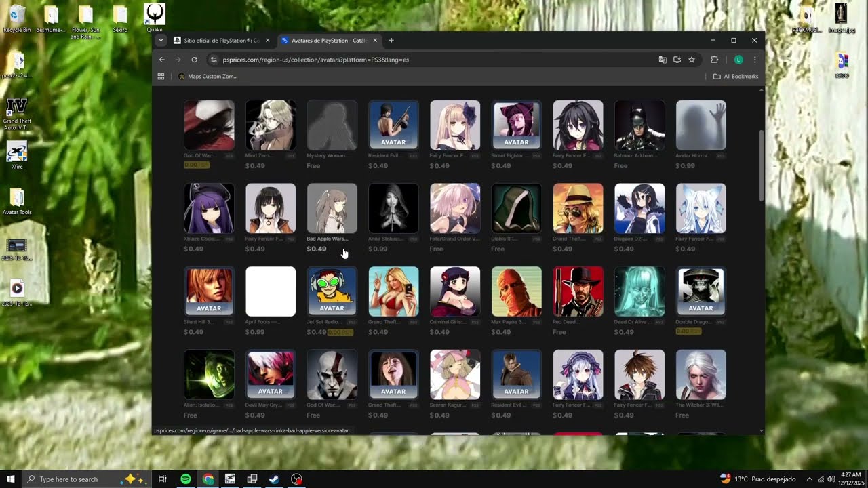
Task: Open the Recycle Bin desktop icon
Action: [17, 18]
